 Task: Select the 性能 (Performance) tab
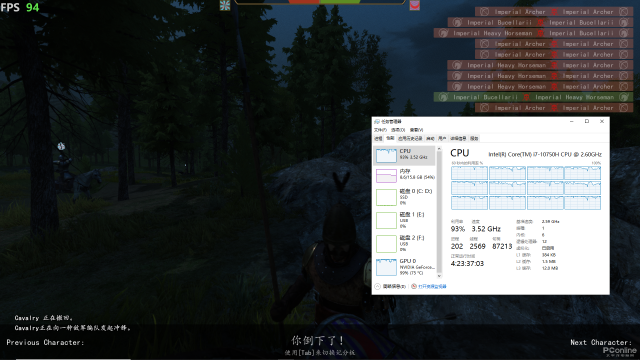pyautogui.click(x=390, y=139)
